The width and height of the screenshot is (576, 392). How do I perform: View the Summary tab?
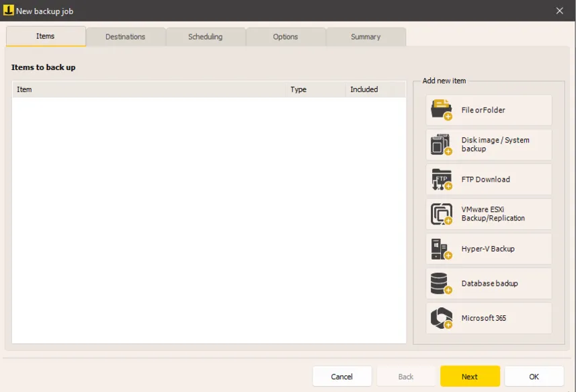click(x=366, y=37)
